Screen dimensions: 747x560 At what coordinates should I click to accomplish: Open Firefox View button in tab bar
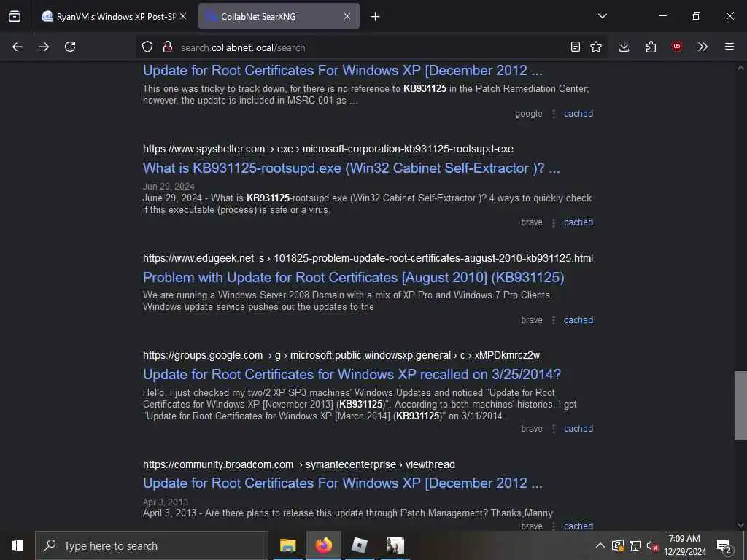coord(15,16)
